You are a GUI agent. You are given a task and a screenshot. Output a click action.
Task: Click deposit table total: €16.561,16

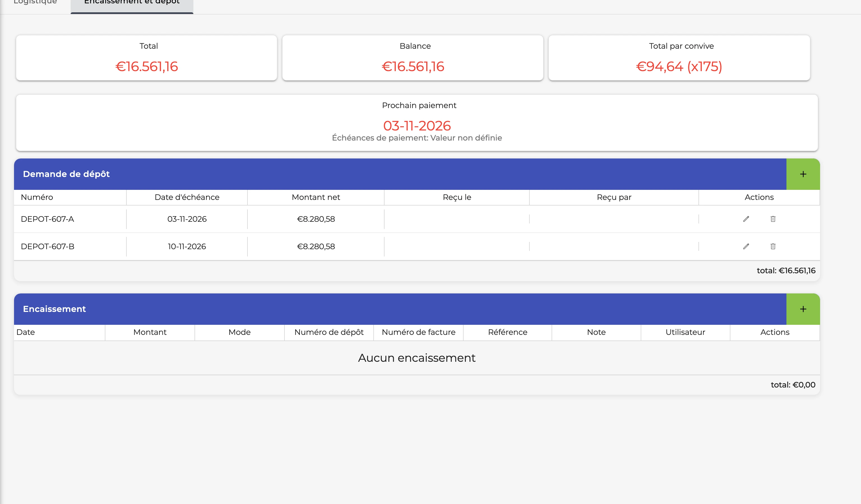coord(786,270)
